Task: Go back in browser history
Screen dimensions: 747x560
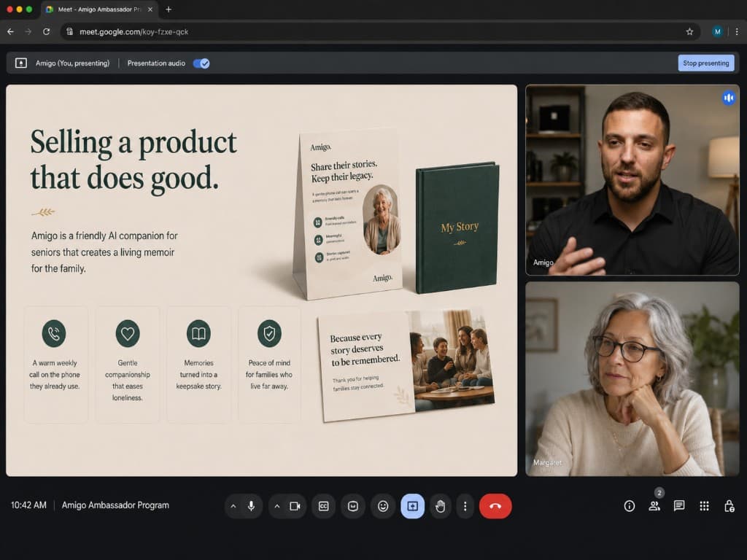Action: 10,31
